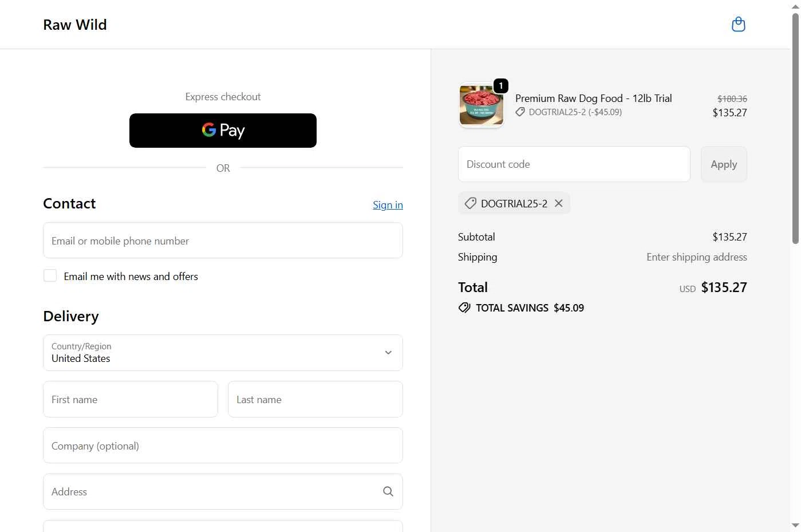The height and width of the screenshot is (532, 801).
Task: Open the Country/Region dropdown
Action: point(223,353)
